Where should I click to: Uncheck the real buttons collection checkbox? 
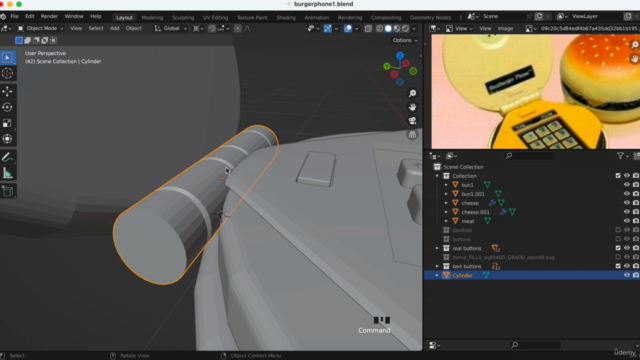[x=618, y=248]
